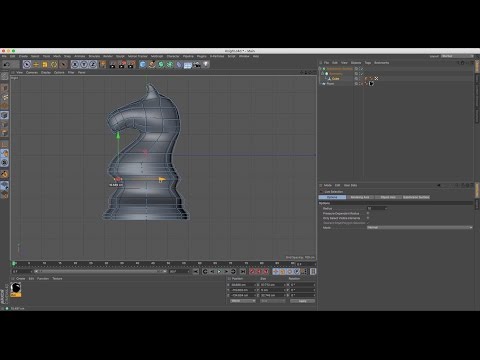
Task: Select the Rotate tool
Action: (x=54, y=64)
